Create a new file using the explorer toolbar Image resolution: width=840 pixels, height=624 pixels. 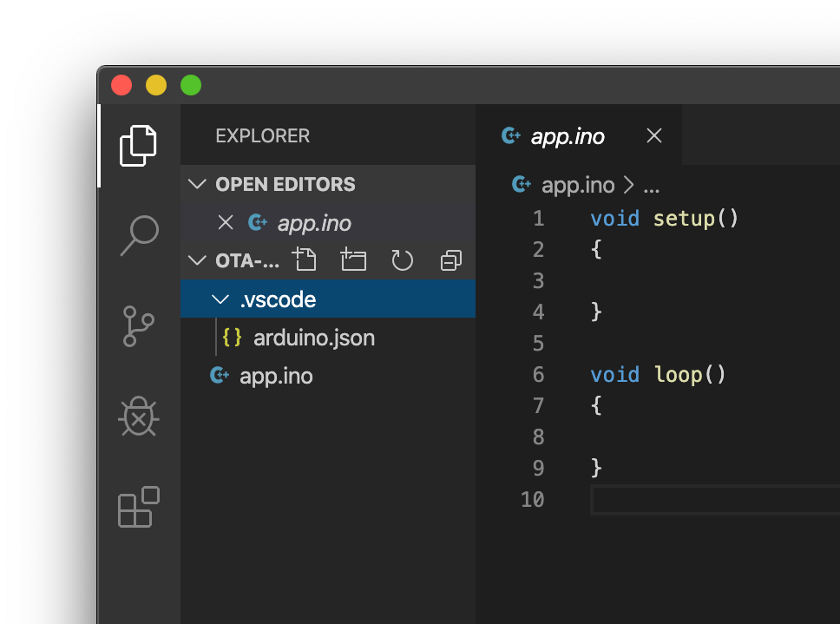click(305, 259)
